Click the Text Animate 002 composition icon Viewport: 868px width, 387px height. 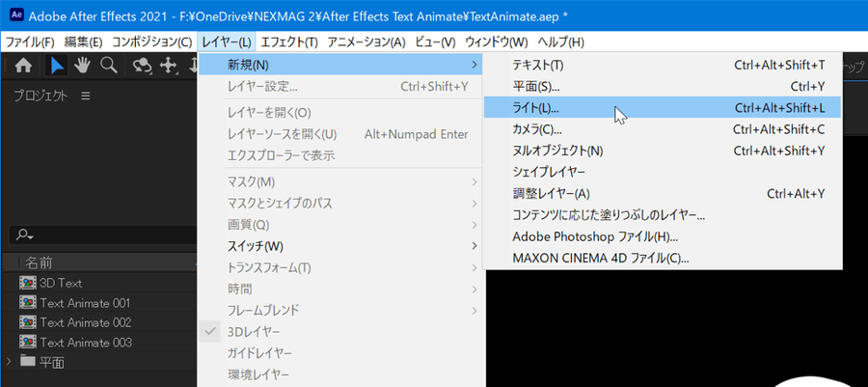point(27,322)
